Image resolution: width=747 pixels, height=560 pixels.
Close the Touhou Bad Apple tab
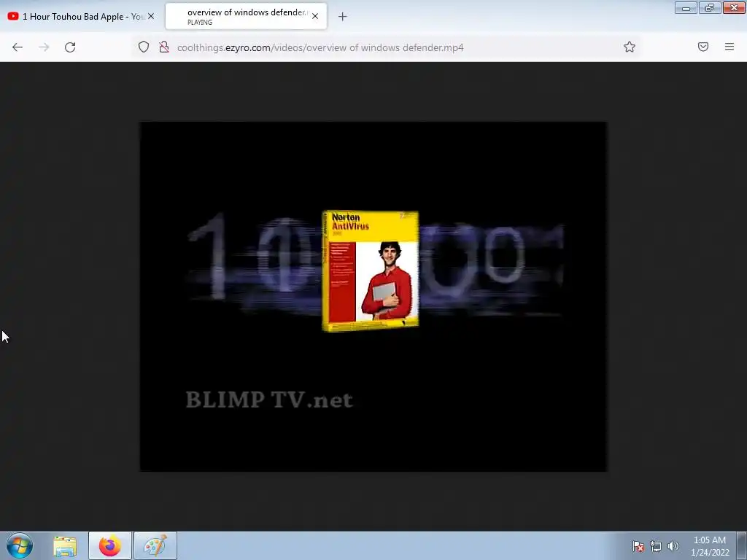pos(150,16)
